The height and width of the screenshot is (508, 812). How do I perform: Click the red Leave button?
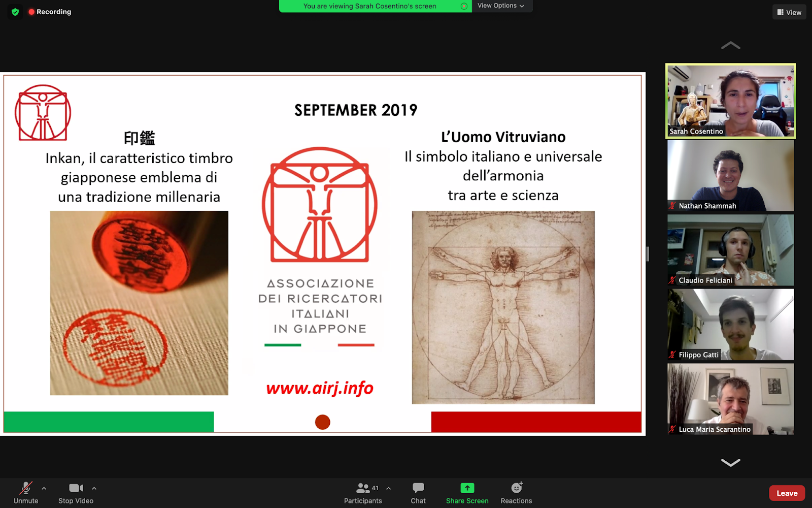(787, 493)
